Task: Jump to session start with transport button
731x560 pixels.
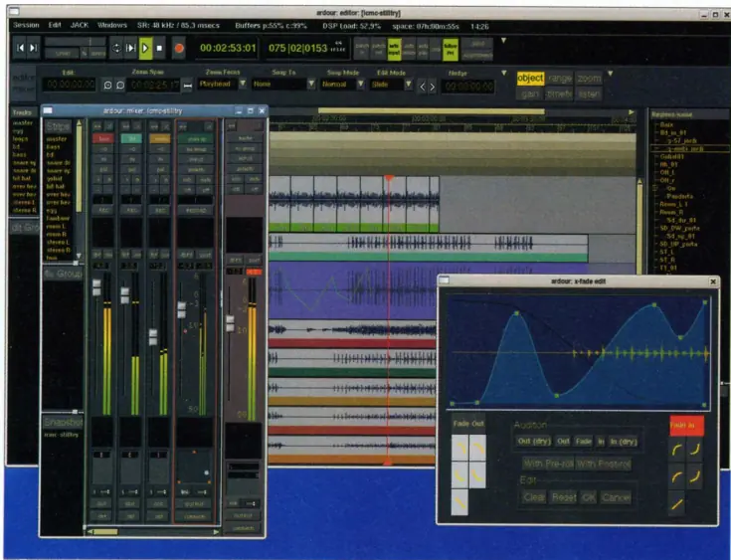Action: point(20,48)
